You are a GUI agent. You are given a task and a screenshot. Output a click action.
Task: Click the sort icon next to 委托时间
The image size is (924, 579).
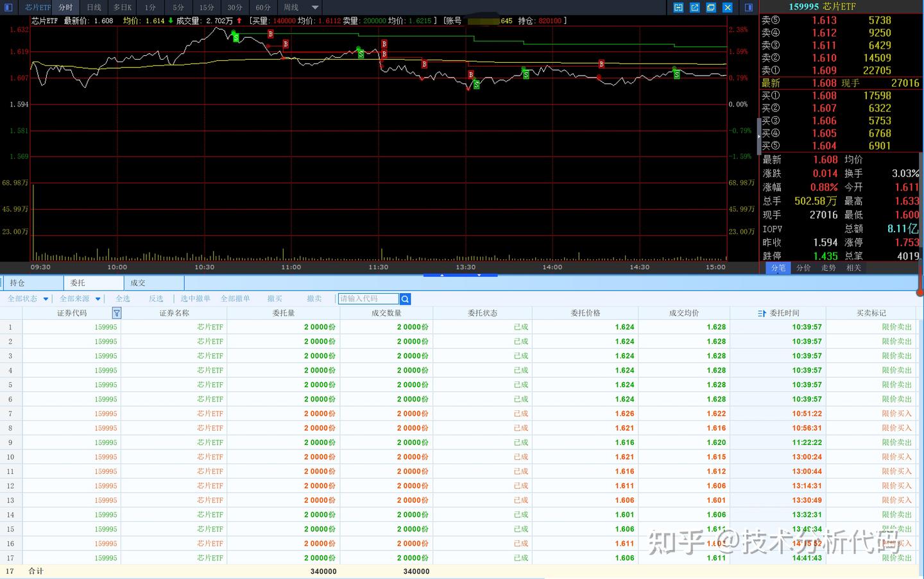pyautogui.click(x=762, y=314)
